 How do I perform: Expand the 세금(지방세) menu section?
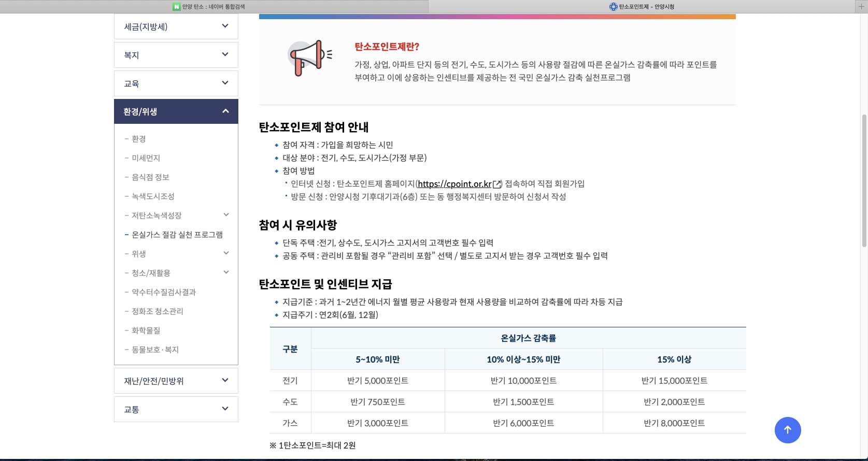coord(176,26)
